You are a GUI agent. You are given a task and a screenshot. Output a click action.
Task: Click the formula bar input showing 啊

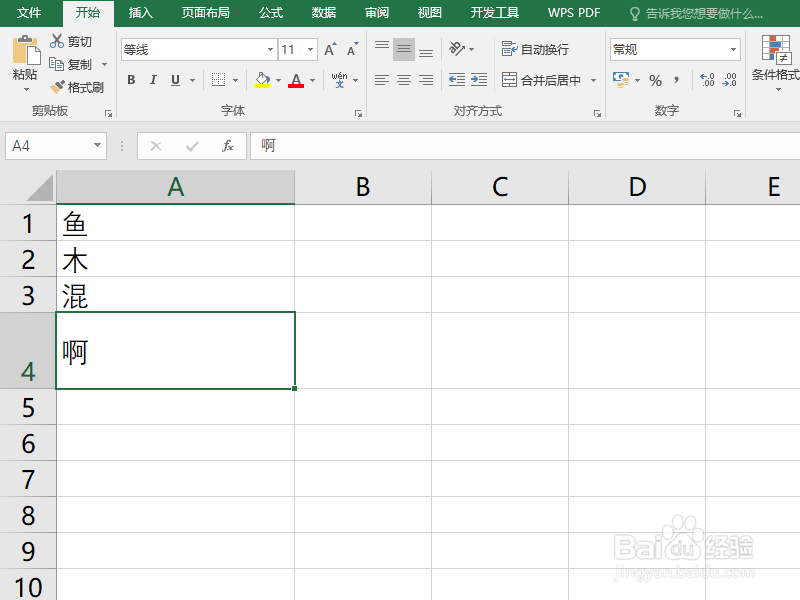(525, 146)
